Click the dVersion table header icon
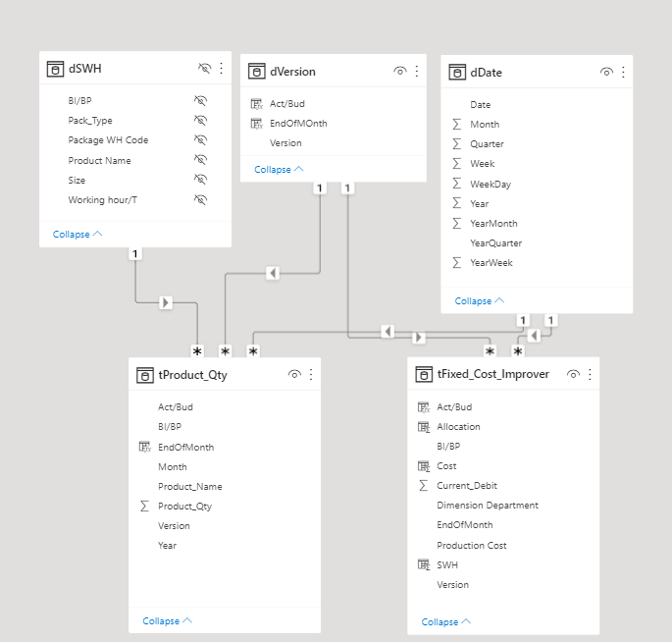Image resolution: width=672 pixels, height=642 pixels. tap(257, 72)
